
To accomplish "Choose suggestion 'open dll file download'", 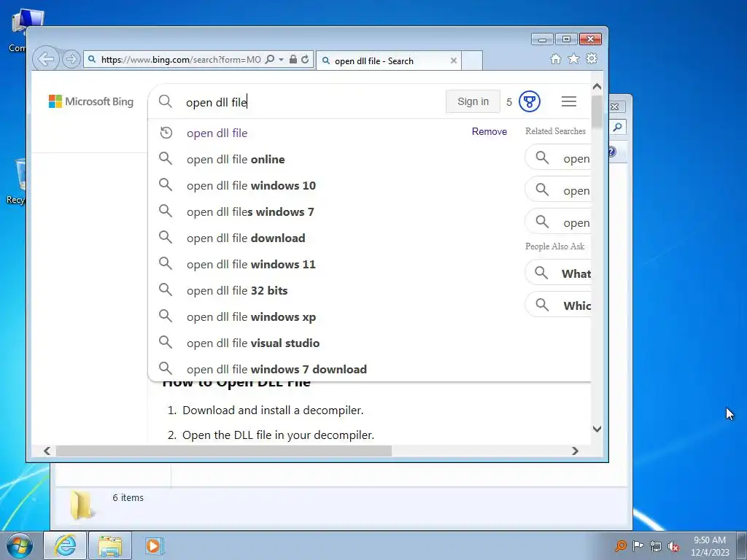I will click(x=246, y=238).
